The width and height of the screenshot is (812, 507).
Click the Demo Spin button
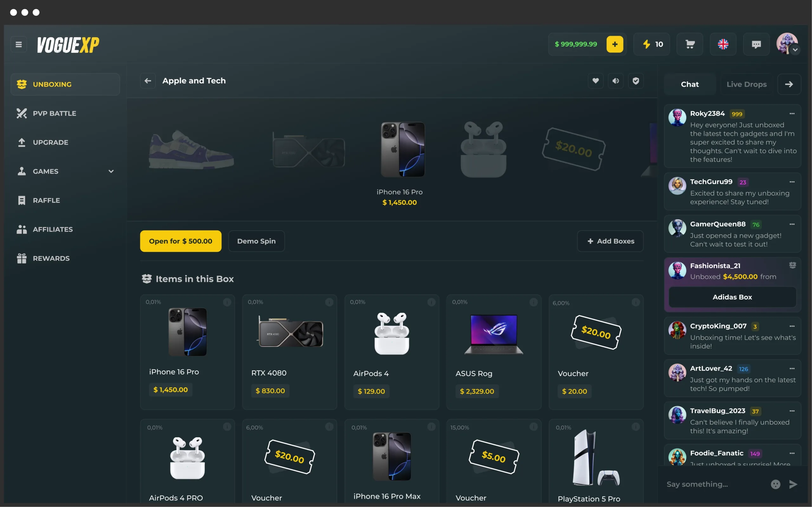tap(256, 241)
